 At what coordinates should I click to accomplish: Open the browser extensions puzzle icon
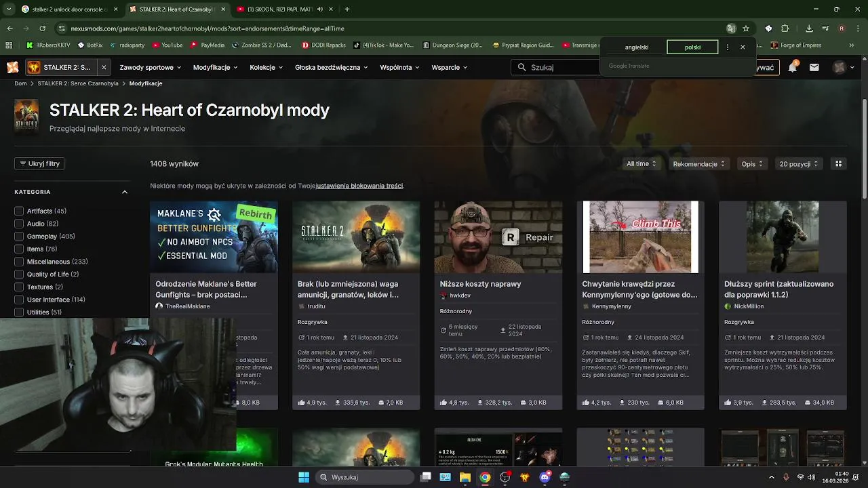[785, 28]
